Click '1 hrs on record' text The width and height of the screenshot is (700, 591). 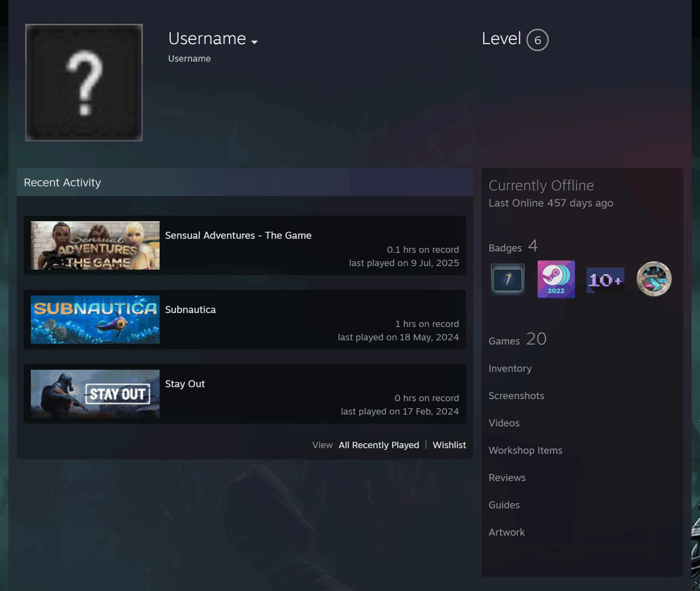tap(427, 324)
